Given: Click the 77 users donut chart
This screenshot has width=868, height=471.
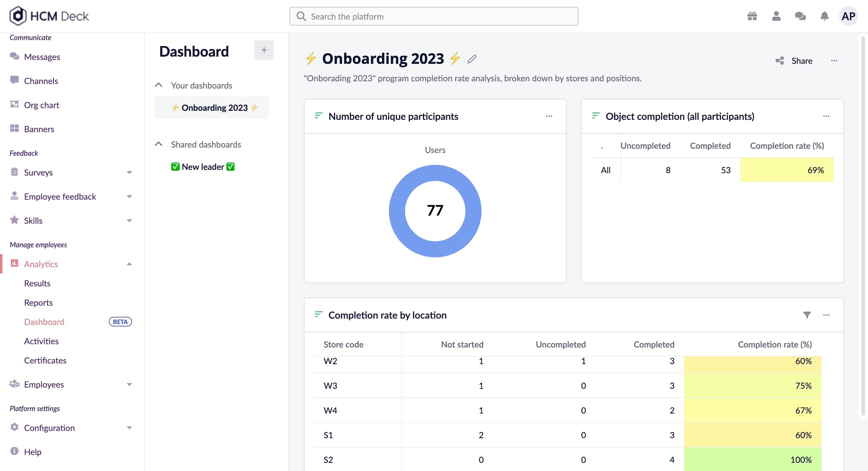Looking at the screenshot, I should pyautogui.click(x=435, y=211).
